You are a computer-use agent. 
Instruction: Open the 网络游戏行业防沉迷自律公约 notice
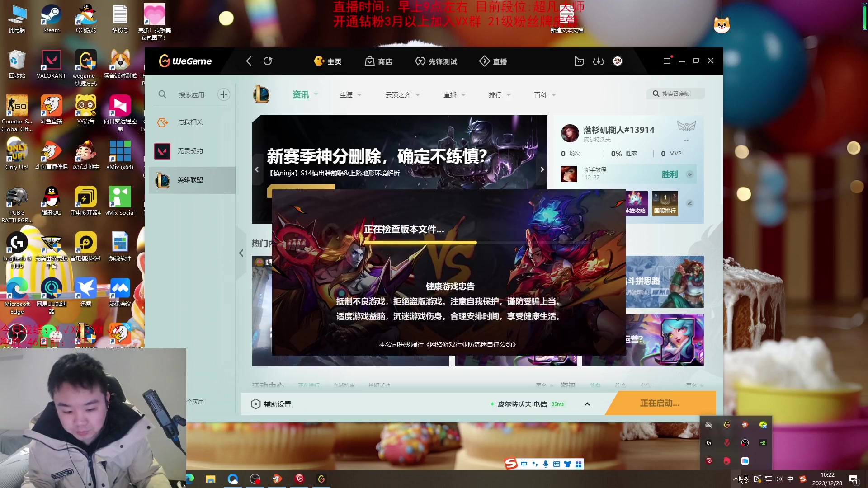pos(472,344)
